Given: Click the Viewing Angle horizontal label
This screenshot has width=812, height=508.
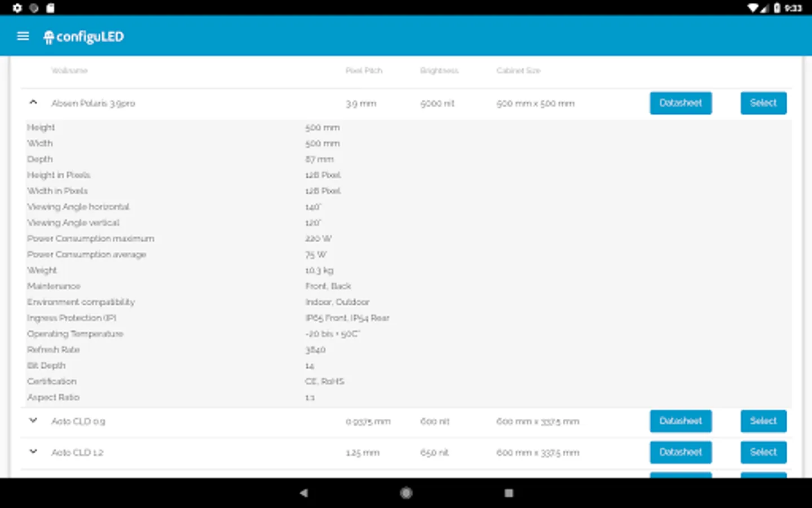Looking at the screenshot, I should click(x=78, y=207).
